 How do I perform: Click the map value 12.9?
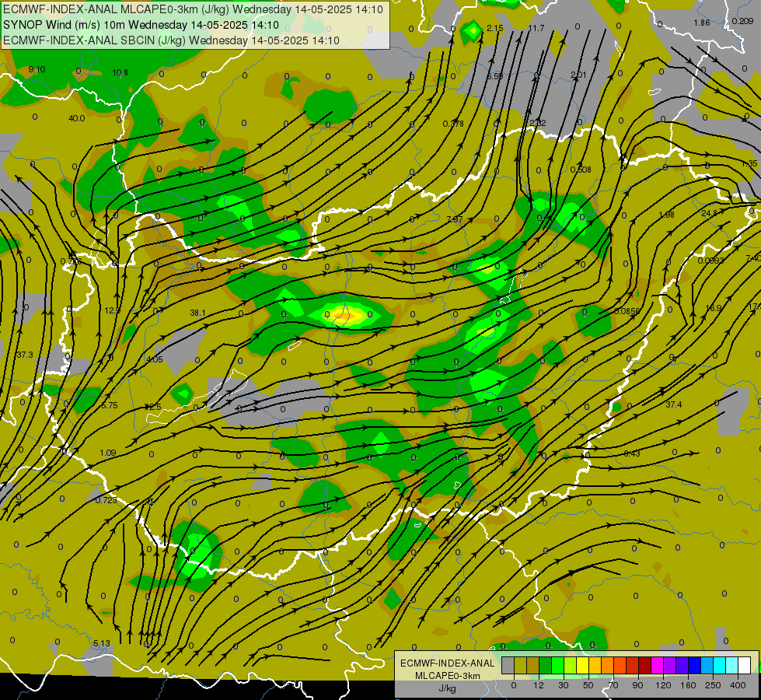point(112,310)
